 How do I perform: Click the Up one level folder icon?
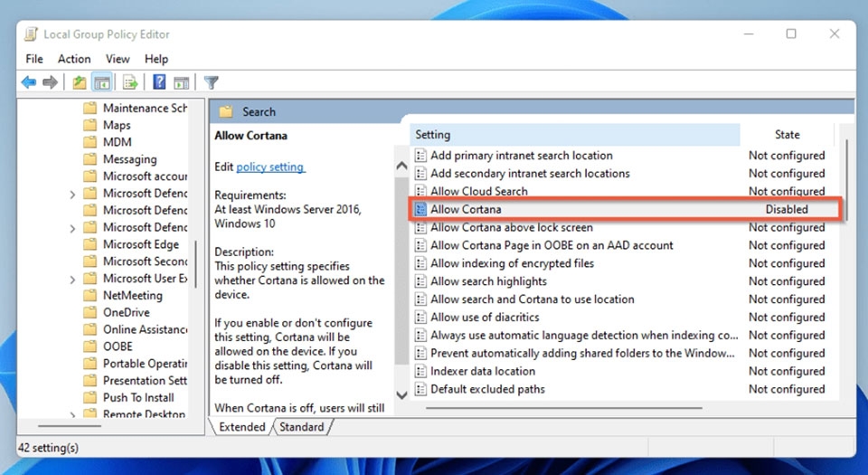click(x=80, y=83)
